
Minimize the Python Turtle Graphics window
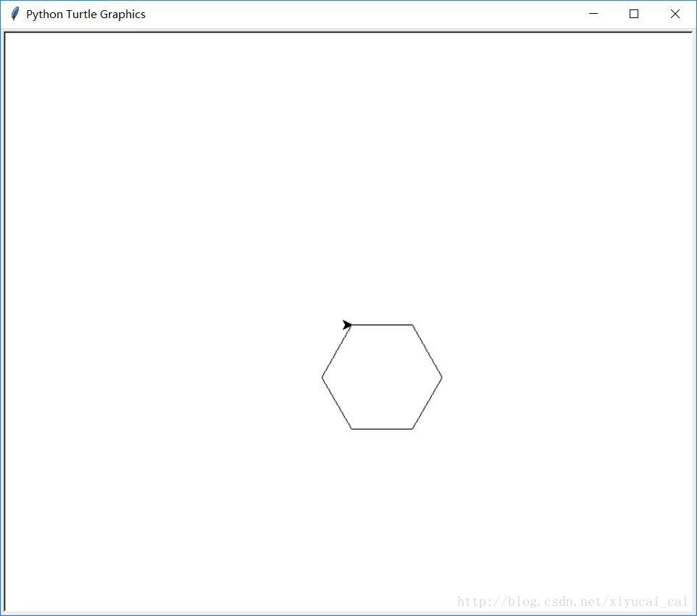[x=593, y=14]
